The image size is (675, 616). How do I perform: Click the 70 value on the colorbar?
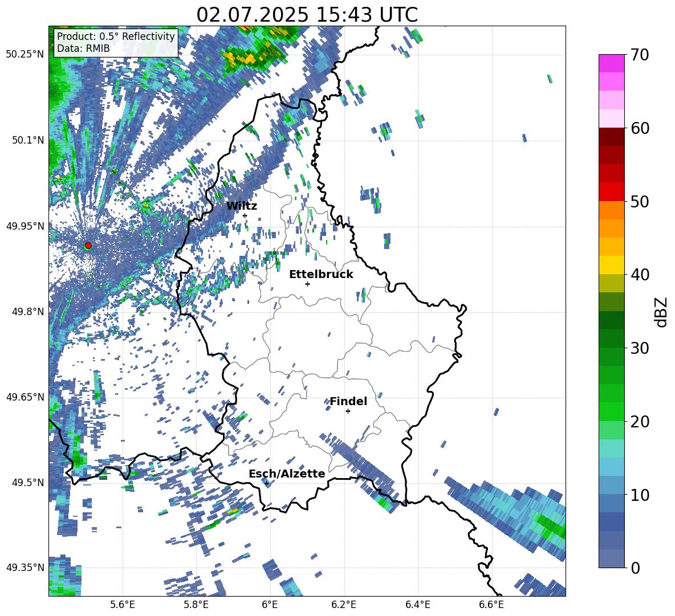[x=639, y=55]
